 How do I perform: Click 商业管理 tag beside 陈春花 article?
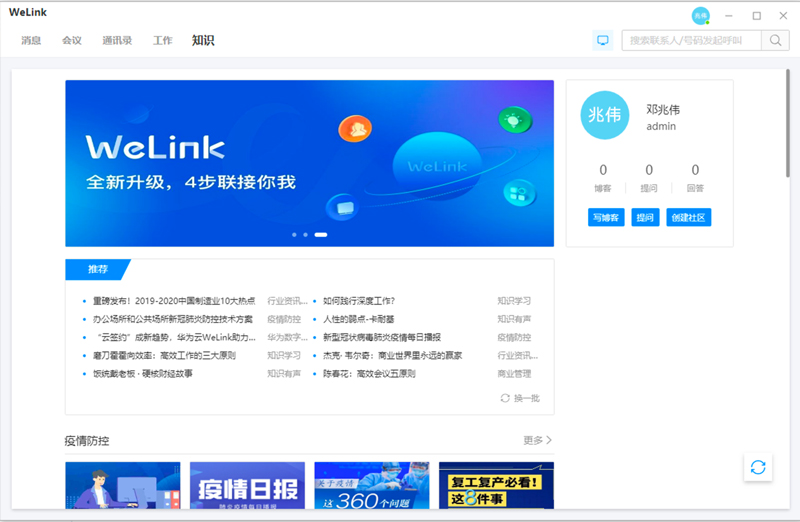514,374
